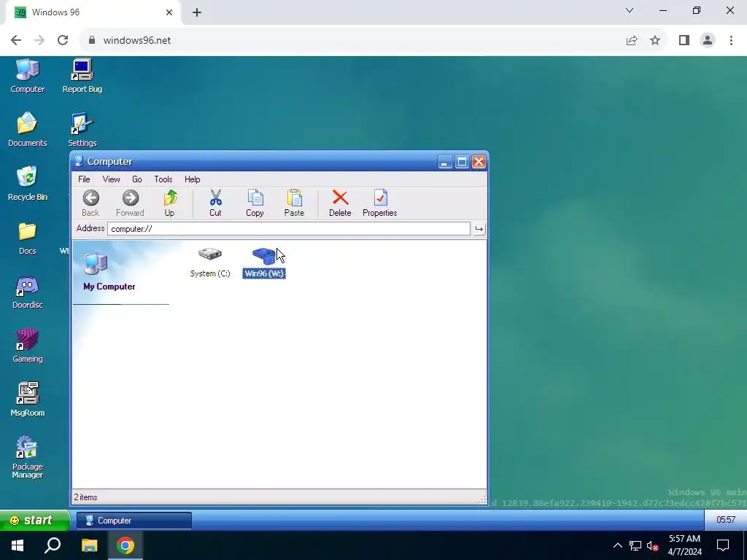The image size is (747, 560).
Task: Click the Windows 96 taskbar clock 05:57
Action: tap(726, 519)
